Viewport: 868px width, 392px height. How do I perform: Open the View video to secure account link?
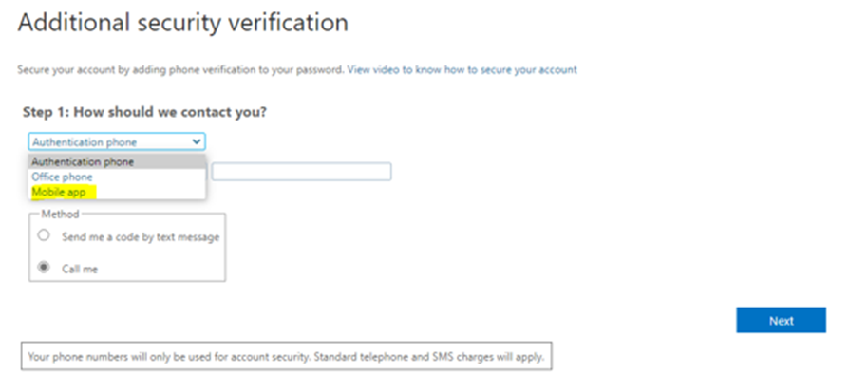[x=462, y=69]
